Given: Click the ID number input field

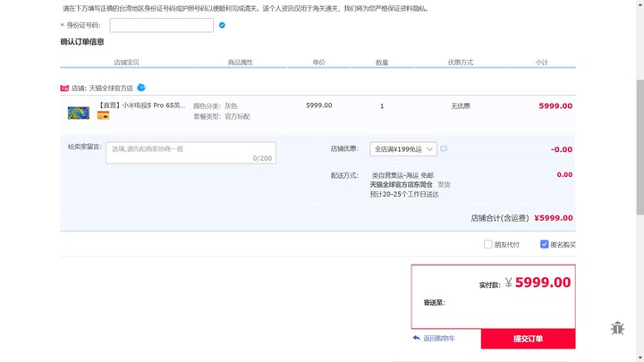Looking at the screenshot, I should 161,25.
